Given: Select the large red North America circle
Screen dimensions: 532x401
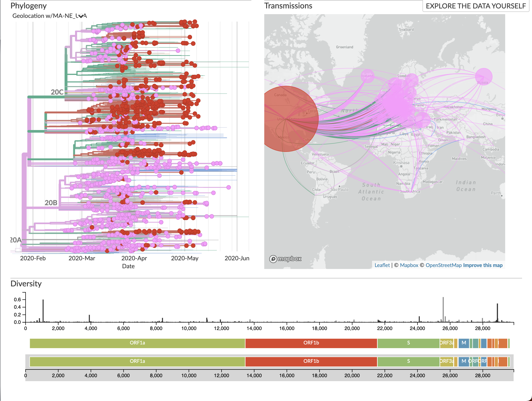Looking at the screenshot, I should point(286,119).
